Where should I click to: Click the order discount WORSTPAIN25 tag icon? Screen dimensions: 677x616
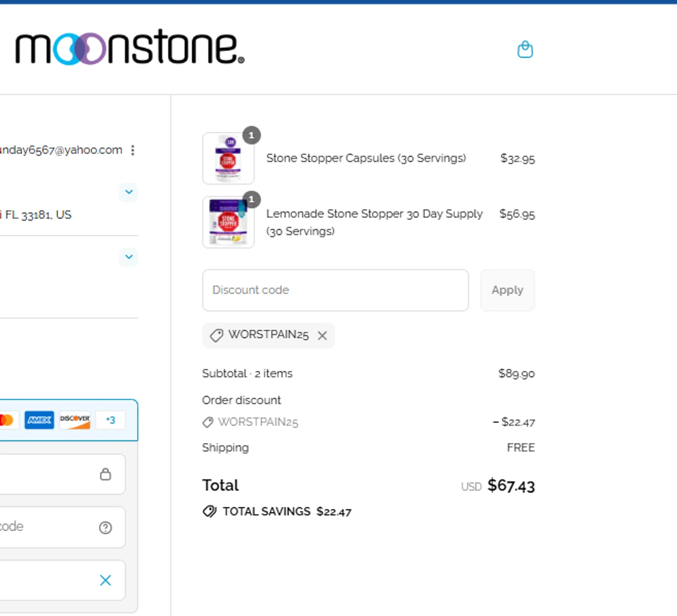pyautogui.click(x=208, y=422)
